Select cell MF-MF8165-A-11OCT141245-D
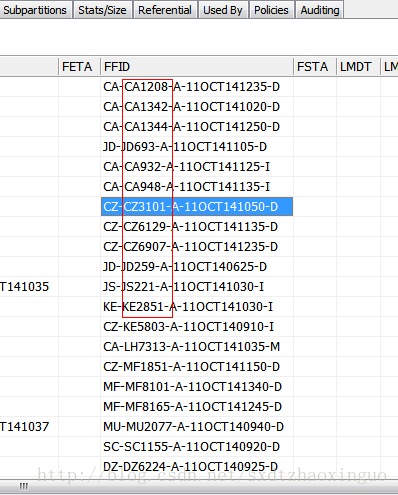 point(197,407)
